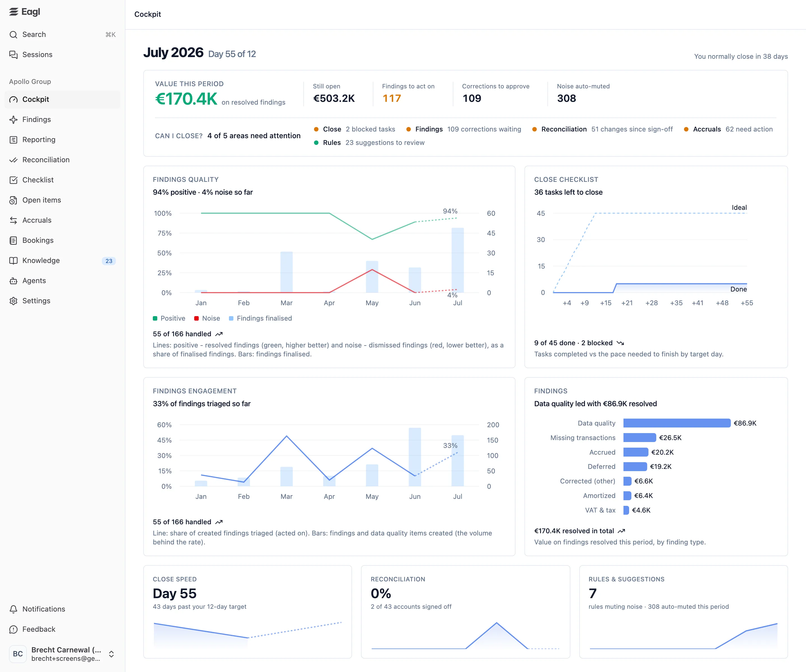806x672 pixels.
Task: Click the Cockpit gauge icon
Action: pos(13,99)
